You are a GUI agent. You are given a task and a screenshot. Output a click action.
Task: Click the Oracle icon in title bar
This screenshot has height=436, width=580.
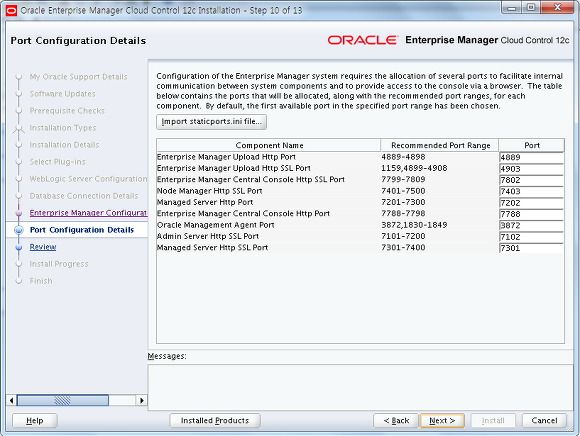click(11, 10)
